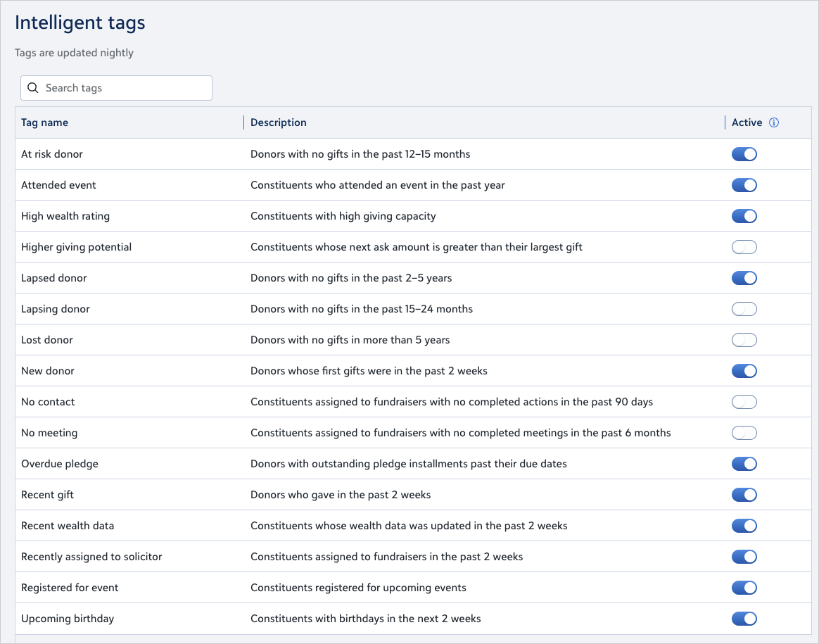
Task: Turn off Upcoming birthday toggle
Action: [x=744, y=619]
